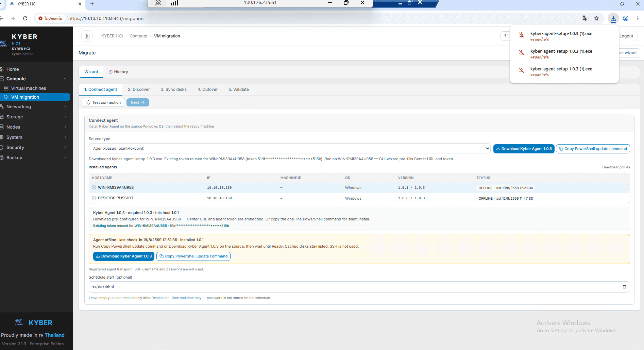Open Chrome downloads icon in toolbar
The image size is (644, 350).
coord(613,18)
